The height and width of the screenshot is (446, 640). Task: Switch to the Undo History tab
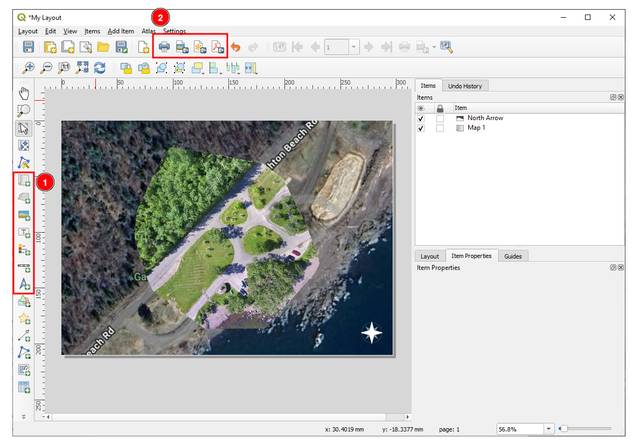pos(465,86)
